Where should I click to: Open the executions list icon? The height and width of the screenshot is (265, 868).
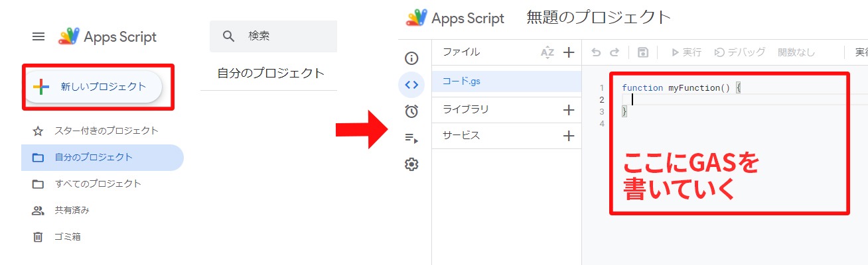pos(411,138)
